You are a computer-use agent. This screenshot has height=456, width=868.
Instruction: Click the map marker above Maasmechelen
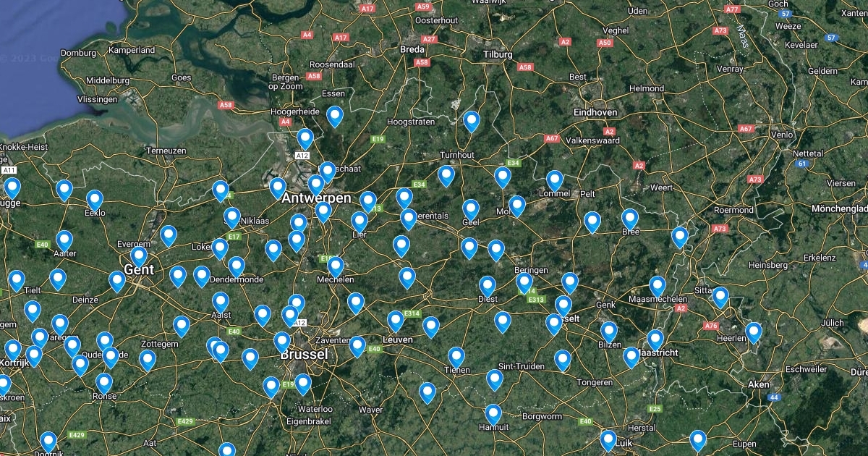point(657,287)
